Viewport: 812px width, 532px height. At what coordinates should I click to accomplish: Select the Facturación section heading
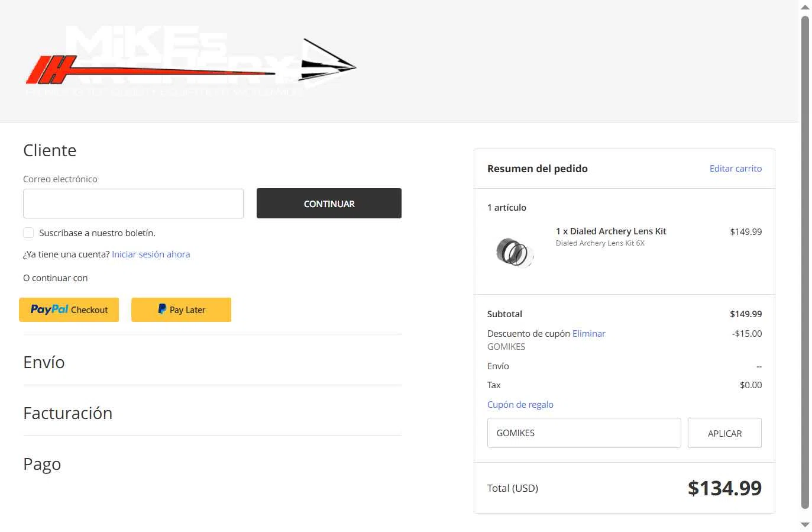[x=68, y=413]
